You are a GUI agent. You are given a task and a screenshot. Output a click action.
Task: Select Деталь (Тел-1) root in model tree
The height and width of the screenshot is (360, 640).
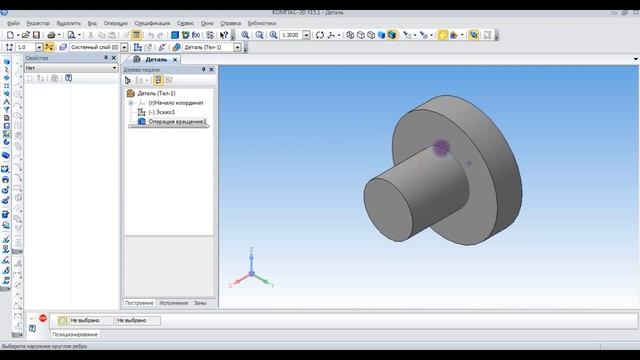pos(156,93)
